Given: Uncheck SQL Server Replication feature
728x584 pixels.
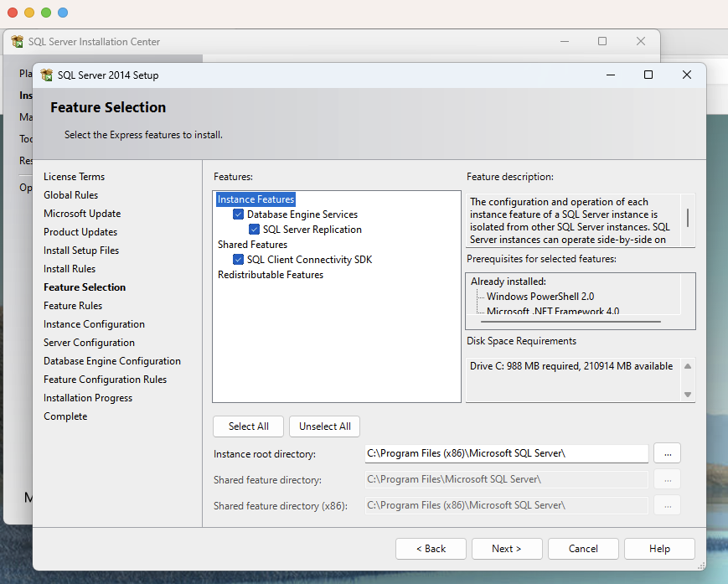Looking at the screenshot, I should pos(254,230).
